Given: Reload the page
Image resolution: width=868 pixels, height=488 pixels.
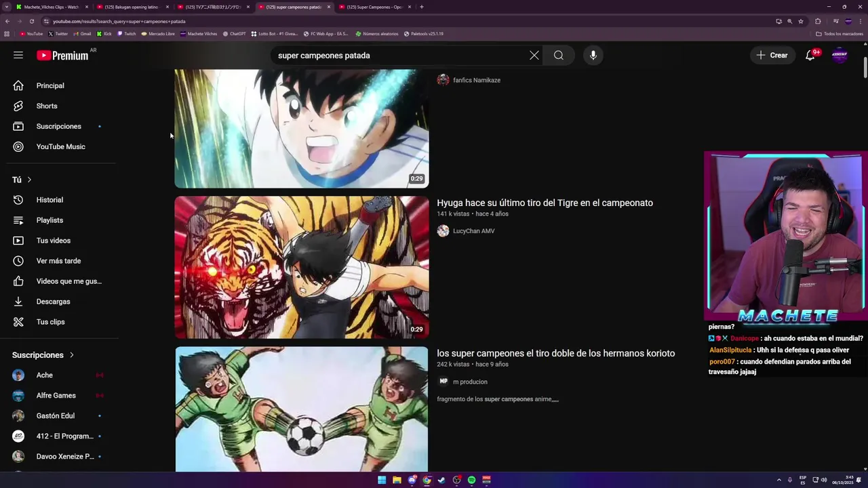Looking at the screenshot, I should coord(31,21).
